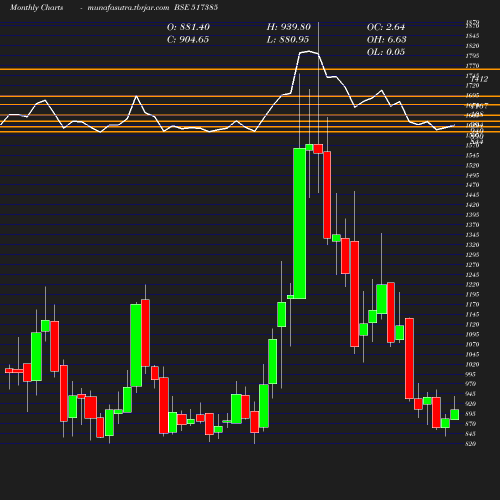Image resolution: width=500 pixels, height=500 pixels.
Task: Click the 1395 price axis label
Action: click(472, 215)
